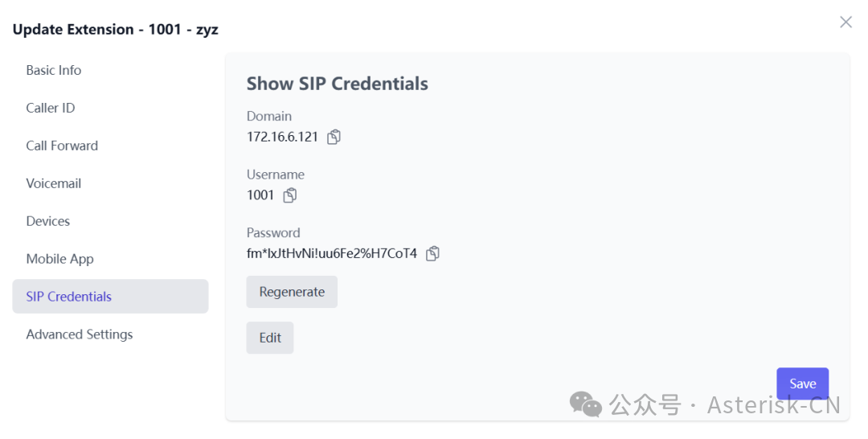Screen dimensions: 868x439
Task: Select the SIP Credentials tab
Action: click(69, 297)
